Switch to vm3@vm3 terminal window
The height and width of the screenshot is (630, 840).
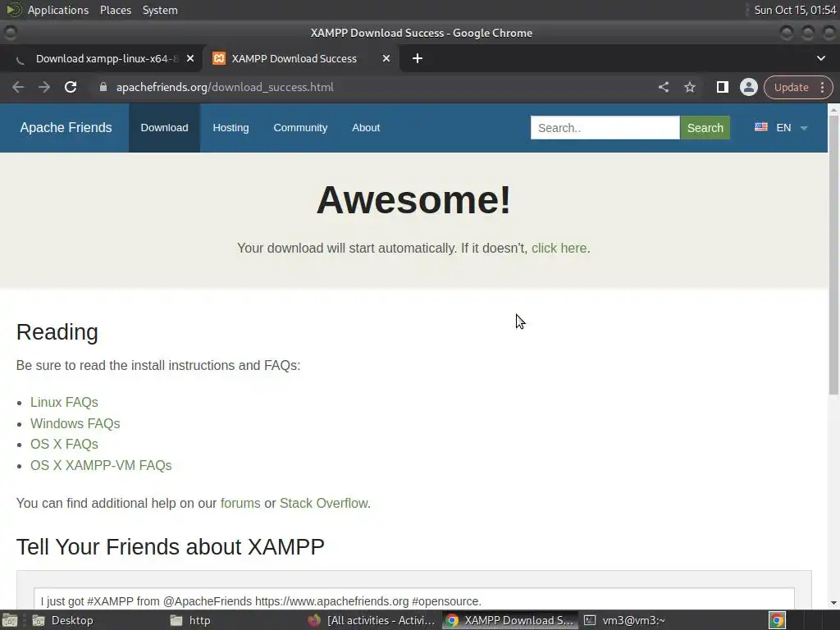tap(624, 620)
